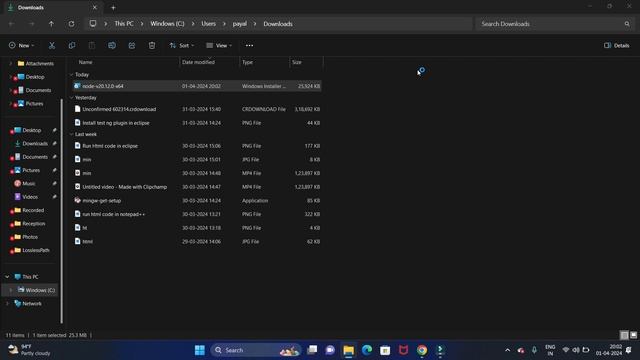Click the microphone tray icon
This screenshot has width=640, height=360.
pyautogui.click(x=534, y=350)
